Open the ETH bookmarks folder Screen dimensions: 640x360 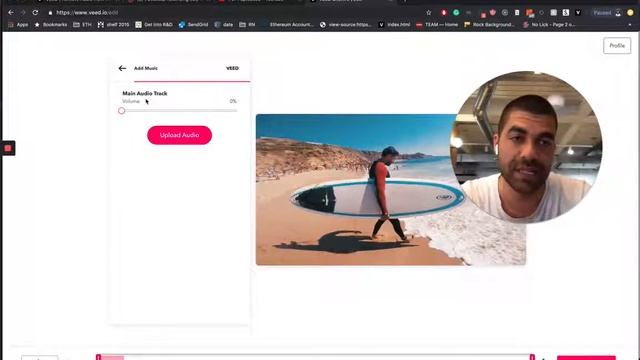coord(82,24)
